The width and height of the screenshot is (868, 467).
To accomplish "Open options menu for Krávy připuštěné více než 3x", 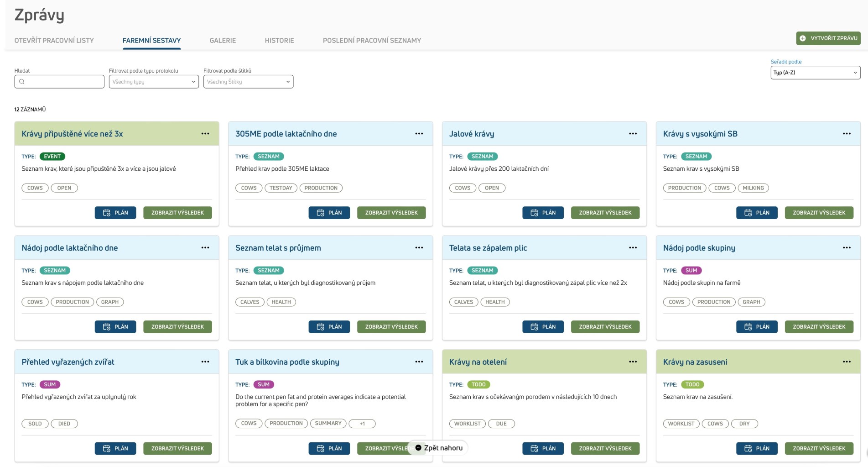I will point(205,134).
